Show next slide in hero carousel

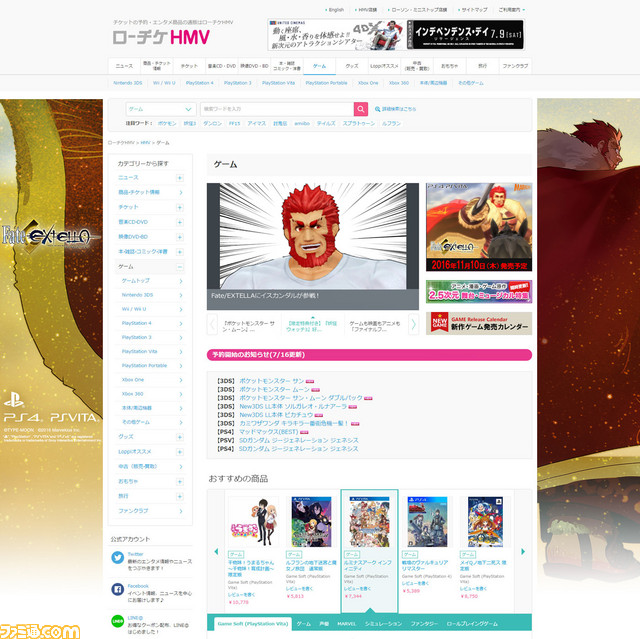point(413,325)
